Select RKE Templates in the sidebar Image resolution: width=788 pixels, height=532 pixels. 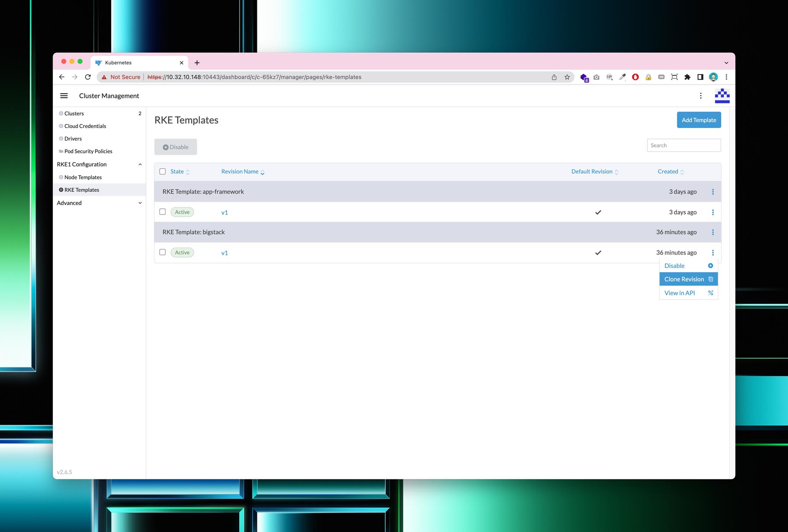coord(99,190)
